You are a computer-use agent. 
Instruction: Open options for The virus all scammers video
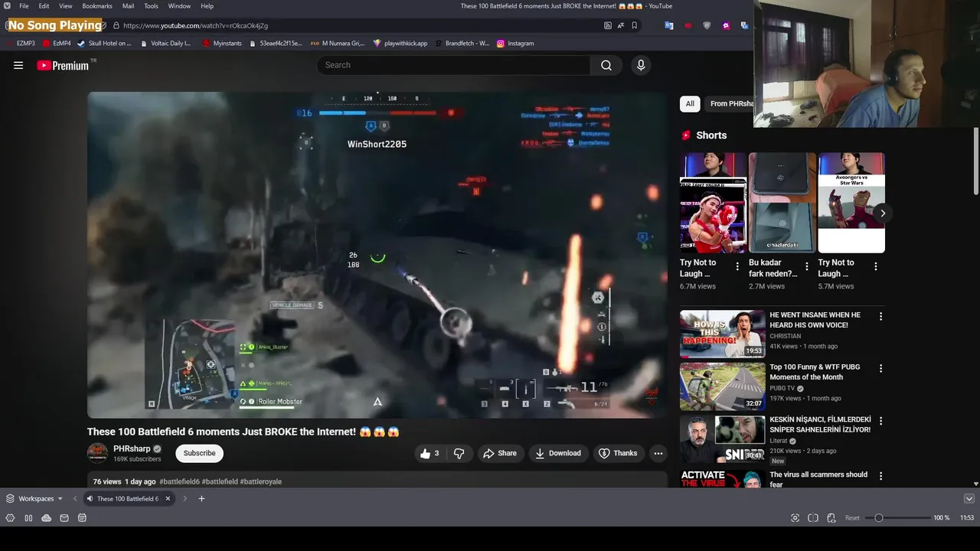pos(880,476)
